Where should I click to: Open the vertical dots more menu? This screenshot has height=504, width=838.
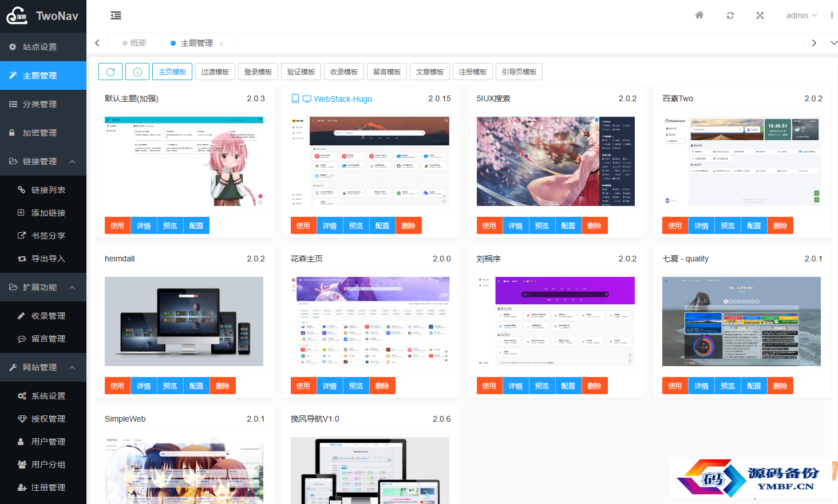(831, 15)
